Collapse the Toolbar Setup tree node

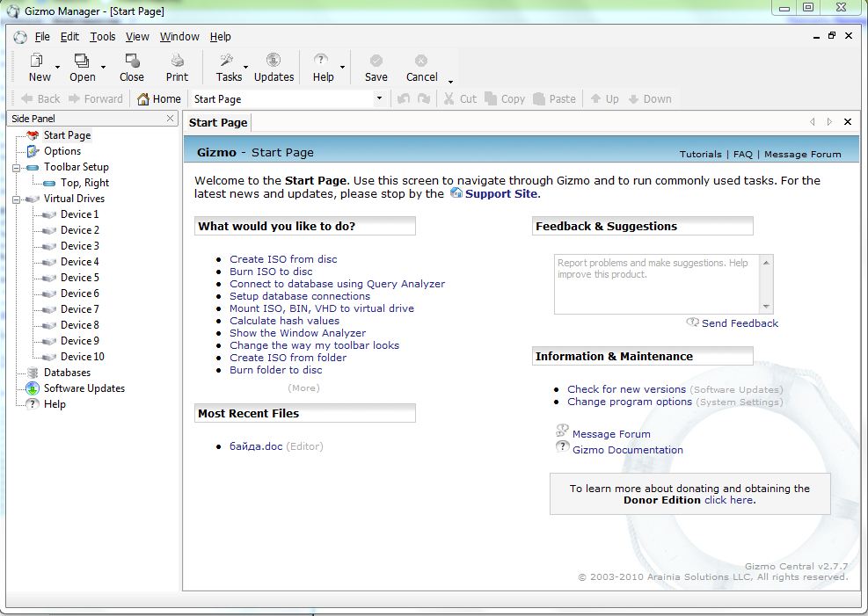coord(16,167)
